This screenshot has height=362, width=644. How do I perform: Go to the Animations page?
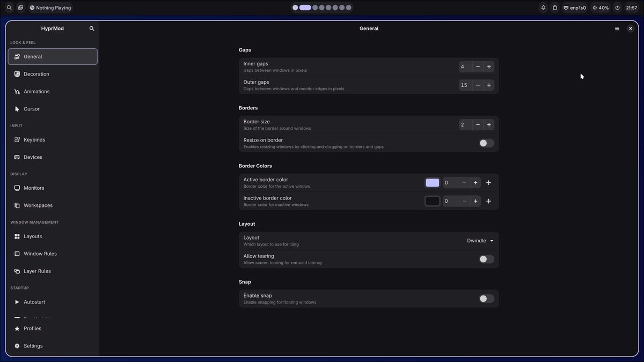coord(53,91)
